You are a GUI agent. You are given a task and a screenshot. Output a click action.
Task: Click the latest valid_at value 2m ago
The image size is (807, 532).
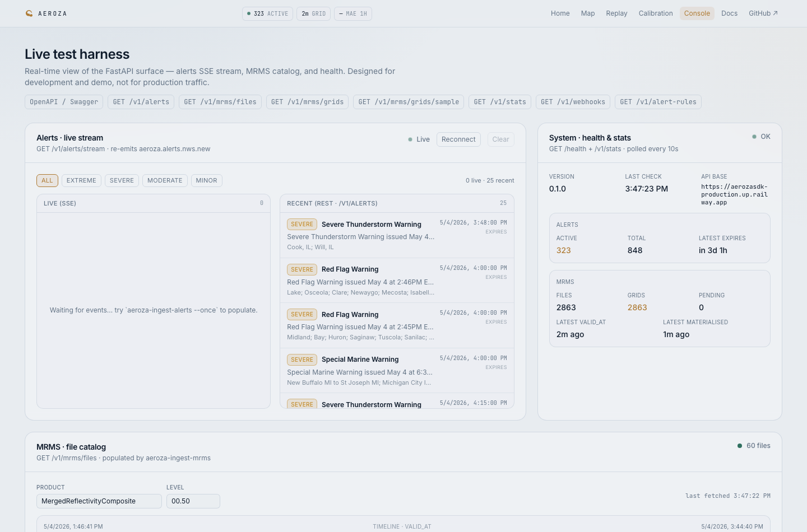click(570, 334)
